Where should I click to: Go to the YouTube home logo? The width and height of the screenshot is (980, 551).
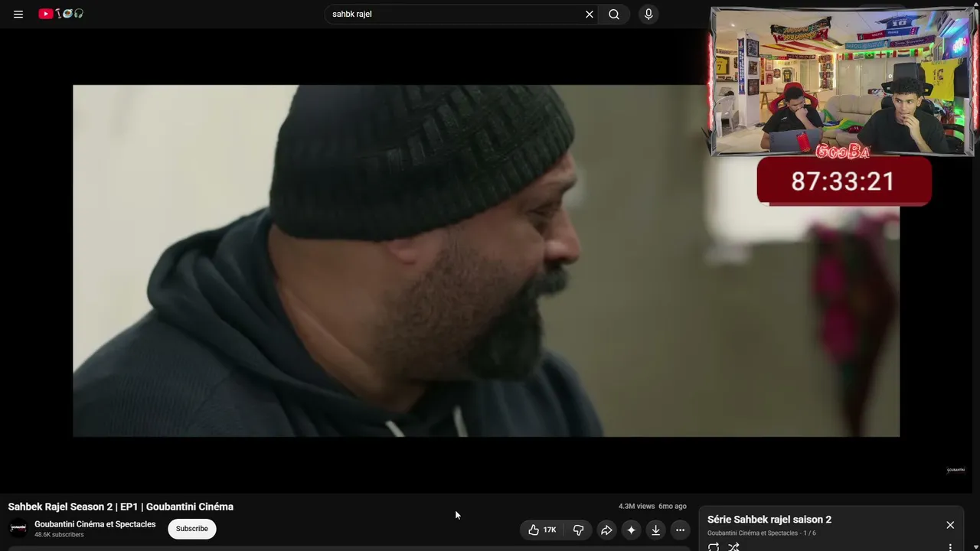point(61,14)
